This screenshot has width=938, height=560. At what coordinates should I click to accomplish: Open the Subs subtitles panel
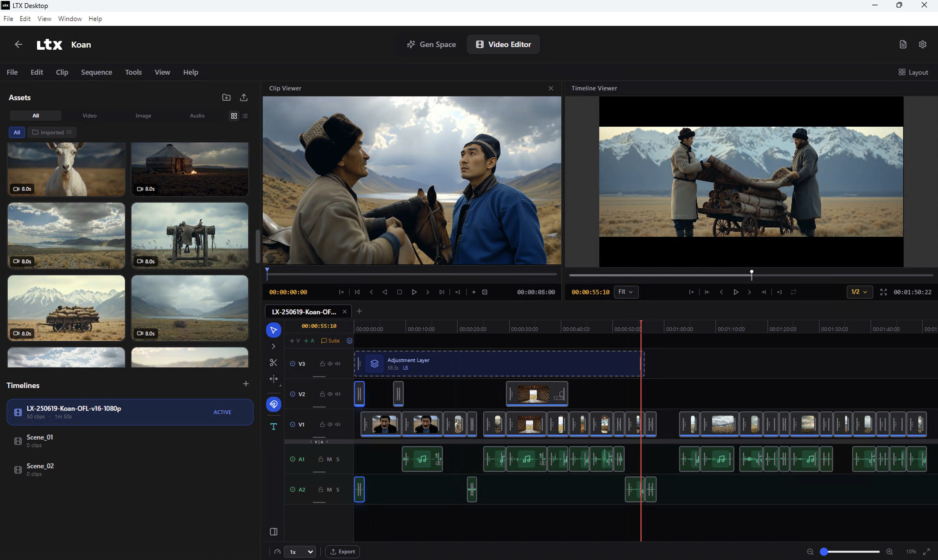coord(330,341)
